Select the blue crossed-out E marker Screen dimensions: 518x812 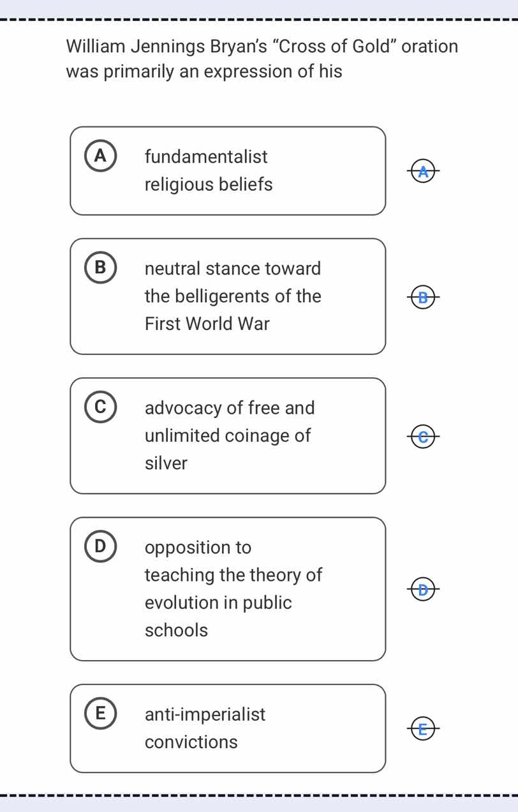[x=422, y=728]
